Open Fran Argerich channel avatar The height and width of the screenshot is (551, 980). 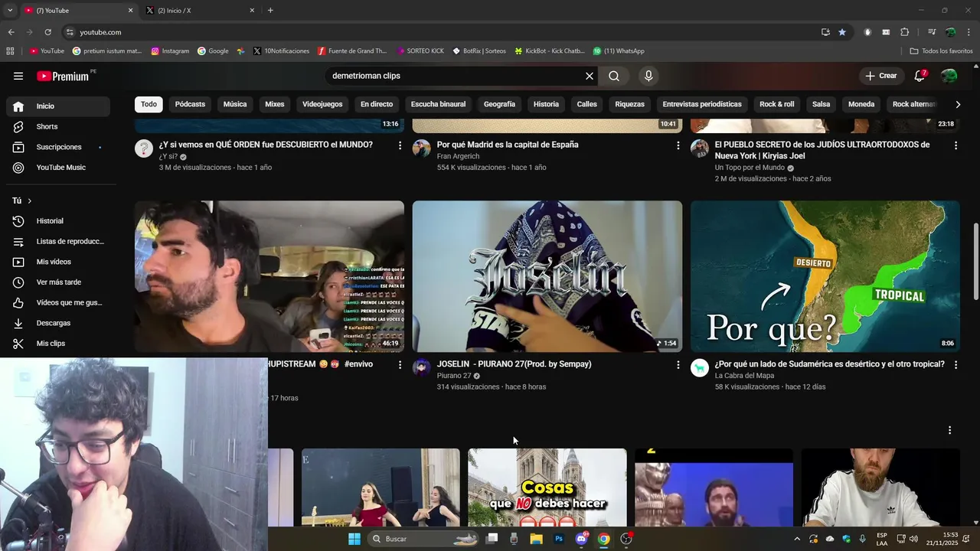pyautogui.click(x=422, y=148)
